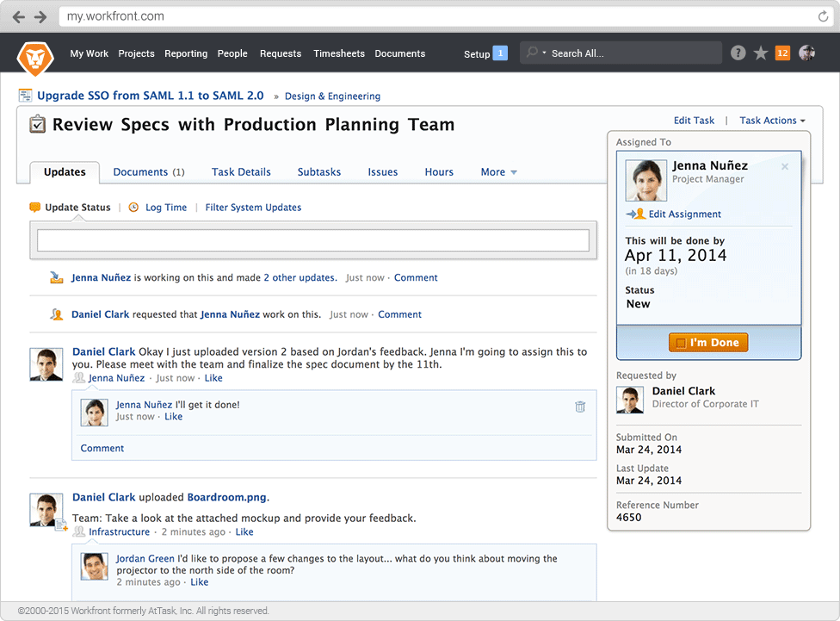This screenshot has height=621, width=840.
Task: Click the favorites star icon
Action: tap(761, 53)
